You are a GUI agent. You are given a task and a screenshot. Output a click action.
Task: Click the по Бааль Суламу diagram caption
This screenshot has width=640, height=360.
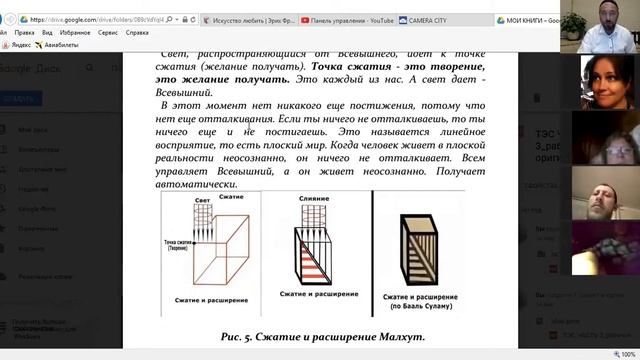point(421,306)
